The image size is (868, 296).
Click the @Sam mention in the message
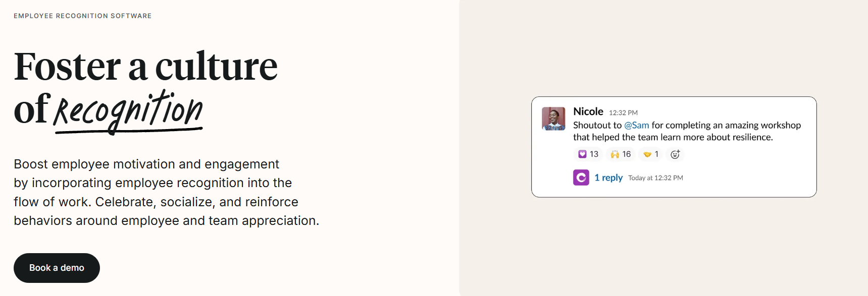coord(636,125)
